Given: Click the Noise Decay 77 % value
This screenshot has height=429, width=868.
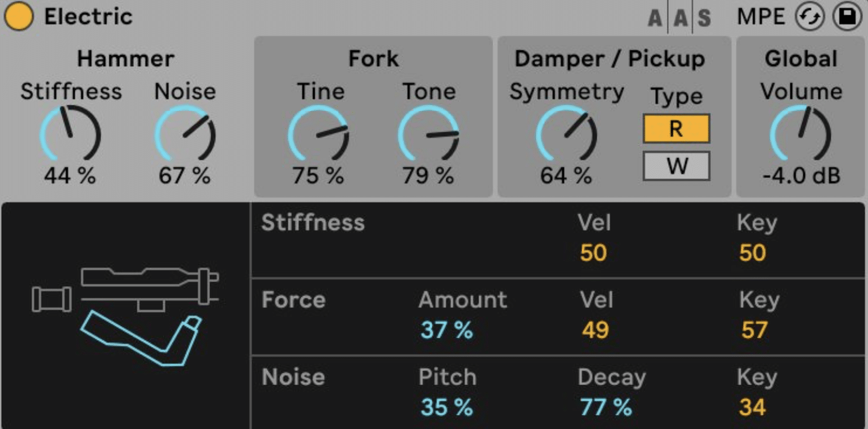Looking at the screenshot, I should 606,407.
